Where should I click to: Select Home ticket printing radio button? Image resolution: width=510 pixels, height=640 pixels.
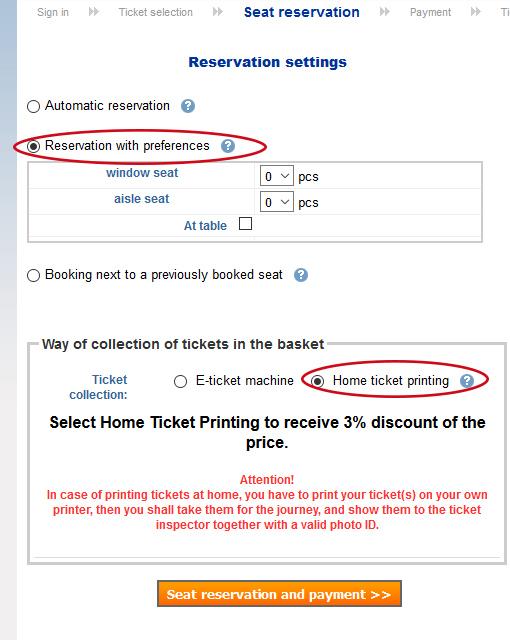pos(317,381)
